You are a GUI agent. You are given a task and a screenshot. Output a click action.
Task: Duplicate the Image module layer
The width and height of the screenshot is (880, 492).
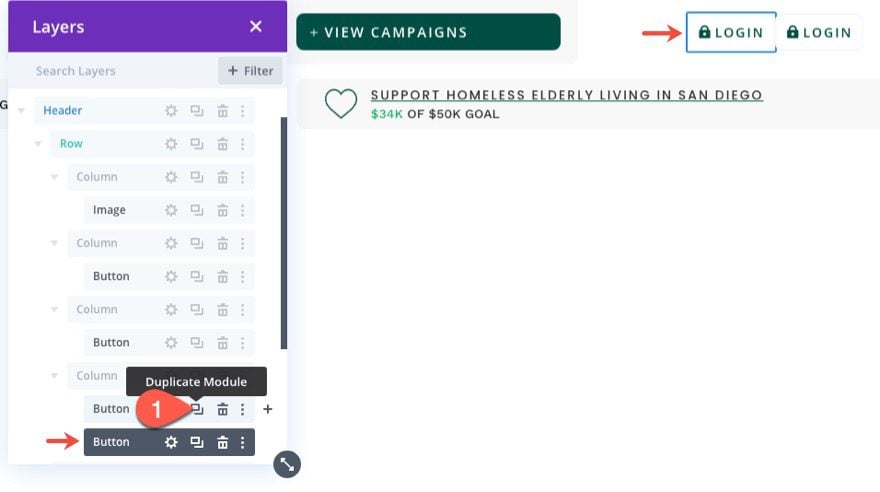(x=197, y=210)
